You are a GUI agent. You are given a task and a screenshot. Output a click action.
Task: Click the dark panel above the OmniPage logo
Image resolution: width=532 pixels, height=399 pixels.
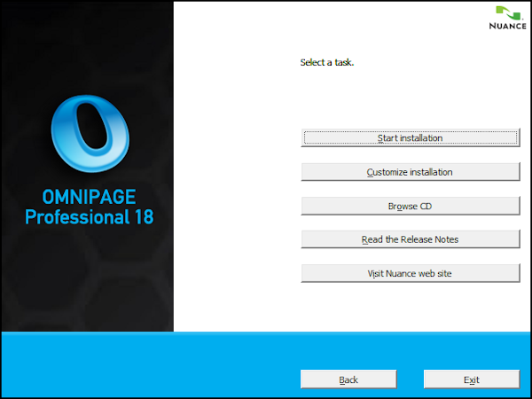[x=89, y=44]
